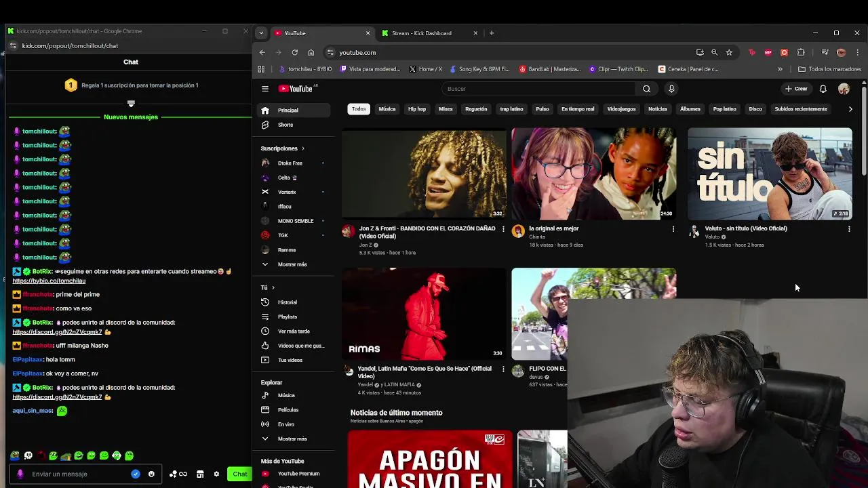
Task: Toggle the blue verified check in chat input
Action: click(x=136, y=474)
